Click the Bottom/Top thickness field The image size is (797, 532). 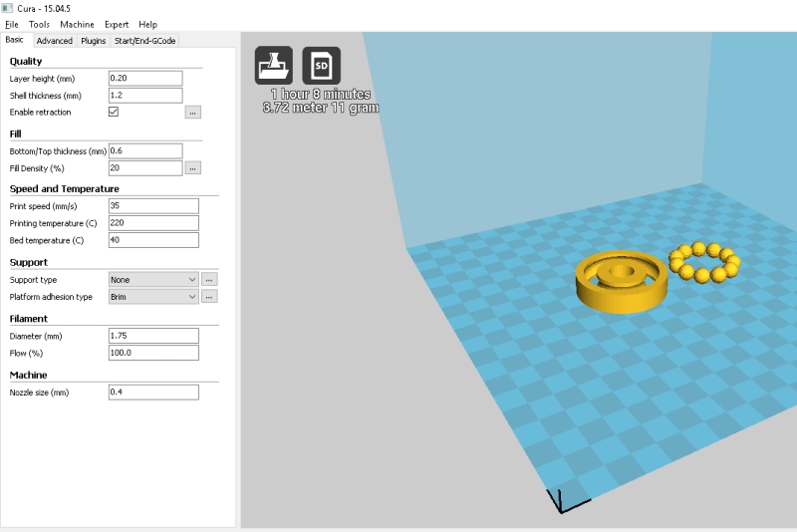click(145, 150)
